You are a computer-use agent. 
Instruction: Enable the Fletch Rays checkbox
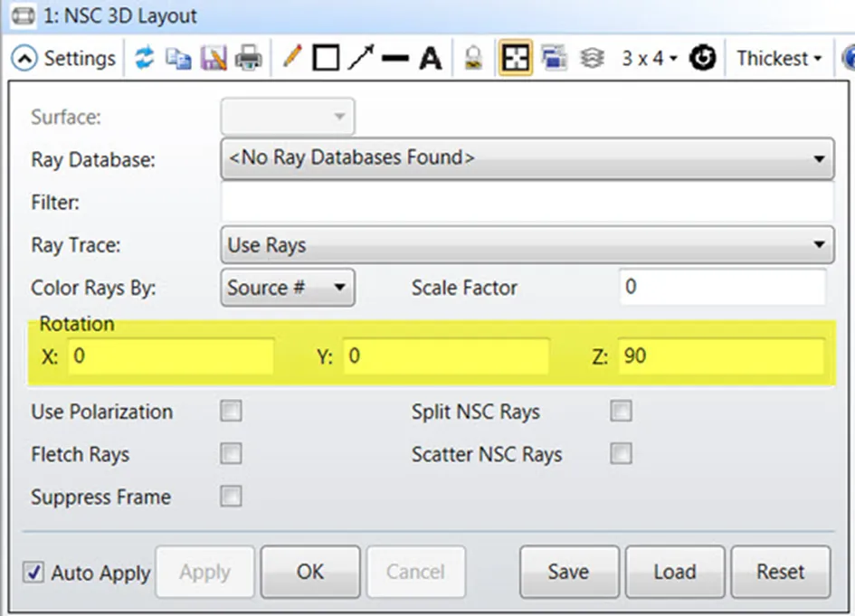[231, 453]
